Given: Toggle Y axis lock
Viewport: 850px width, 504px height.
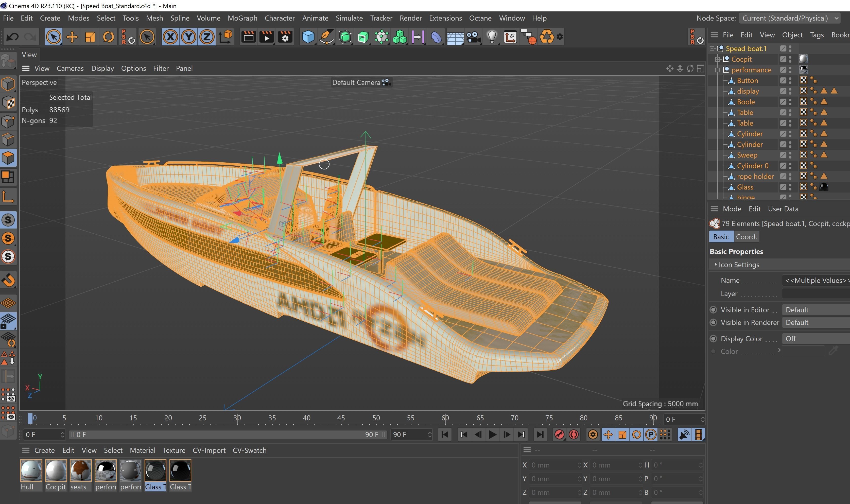Looking at the screenshot, I should 189,37.
